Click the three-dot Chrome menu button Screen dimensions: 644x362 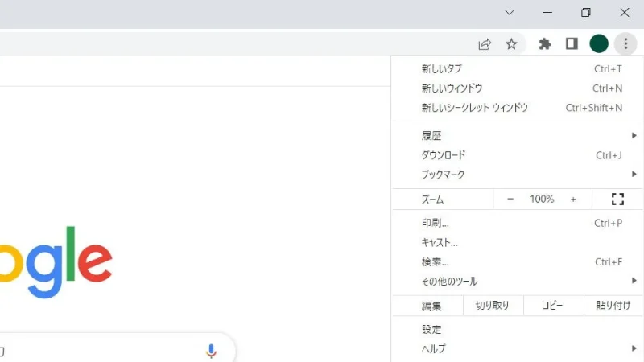tap(625, 44)
